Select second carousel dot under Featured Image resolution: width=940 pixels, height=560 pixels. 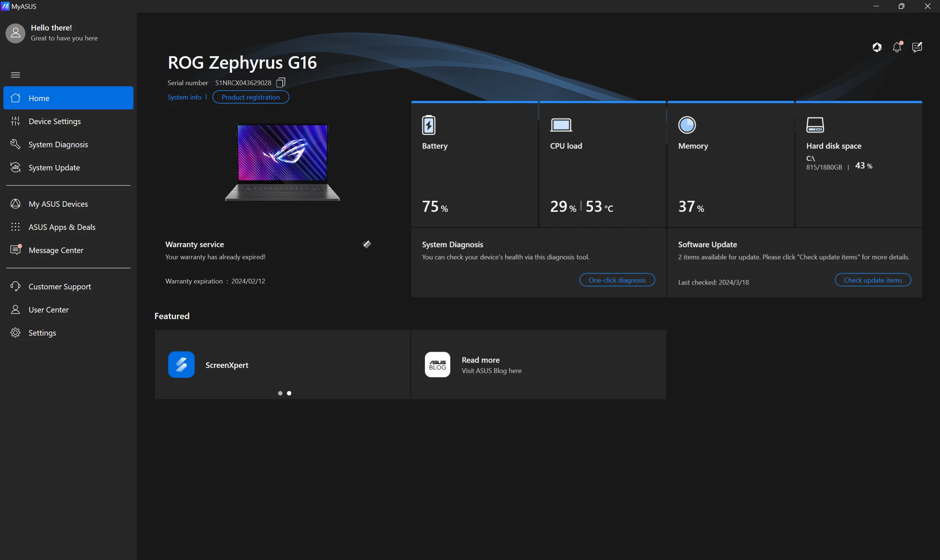pyautogui.click(x=289, y=393)
